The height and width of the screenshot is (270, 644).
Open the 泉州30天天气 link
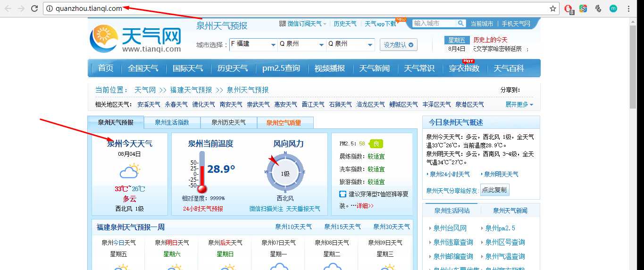(x=392, y=227)
